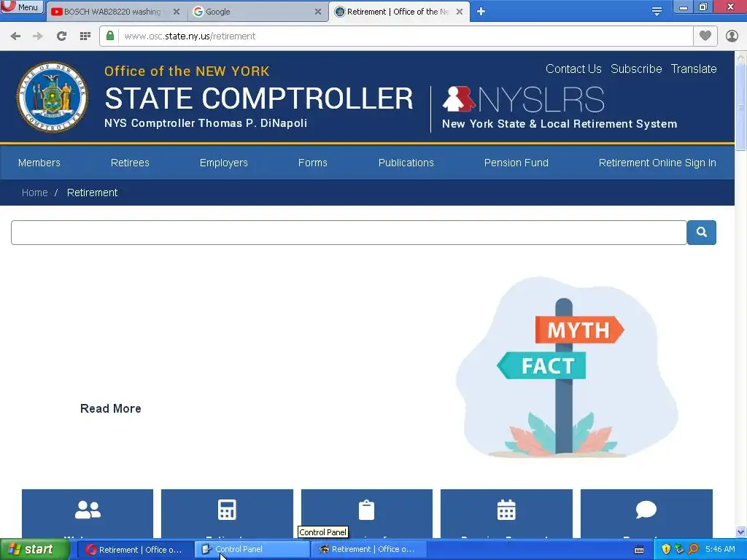Click the safely remove hardware tray icon
Screen dimensions: 747x560
pos(679,550)
